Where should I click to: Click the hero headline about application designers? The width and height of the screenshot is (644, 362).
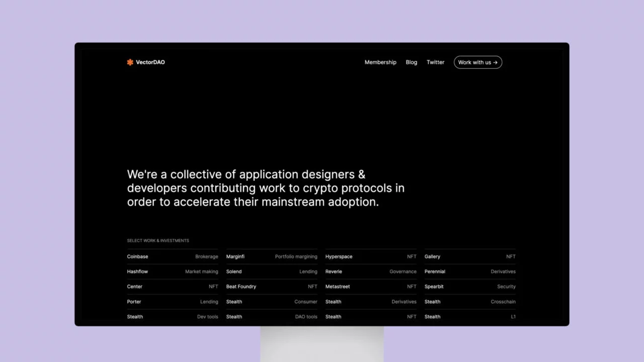click(x=266, y=188)
